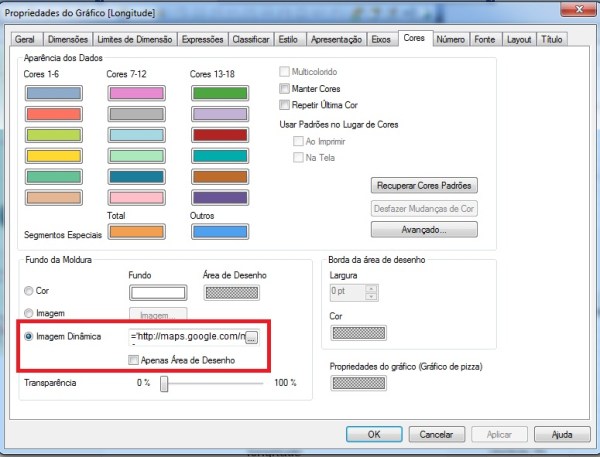
Task: Open the Avançado... settings
Action: 424,229
